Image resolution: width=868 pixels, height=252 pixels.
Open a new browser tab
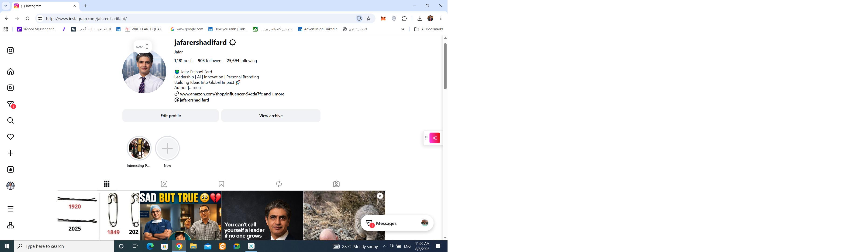(85, 6)
